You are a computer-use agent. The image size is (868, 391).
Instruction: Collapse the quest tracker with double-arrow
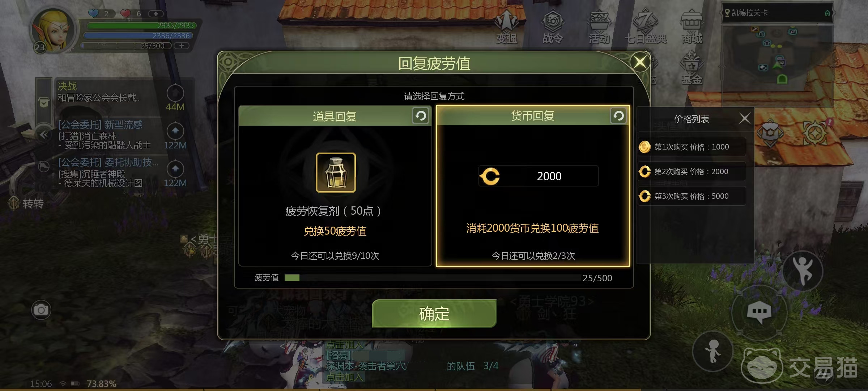pyautogui.click(x=44, y=135)
